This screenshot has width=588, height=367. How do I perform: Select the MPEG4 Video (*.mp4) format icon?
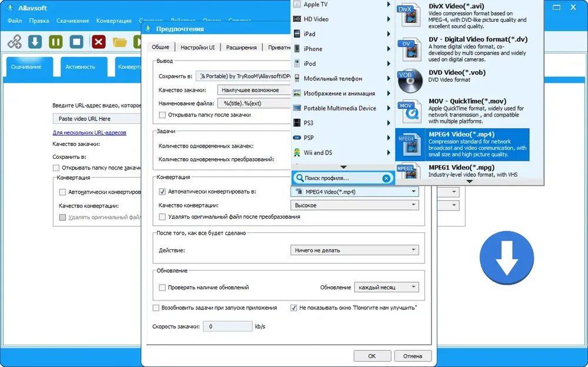409,145
